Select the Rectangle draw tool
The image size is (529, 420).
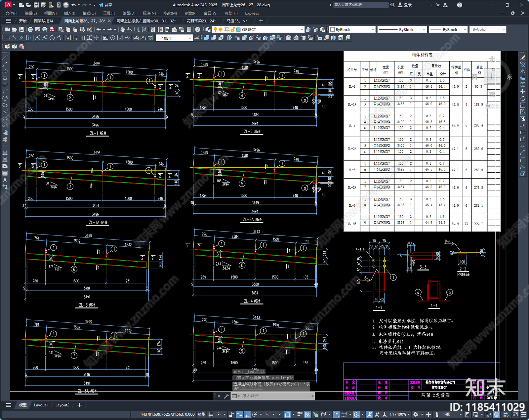(x=5, y=85)
